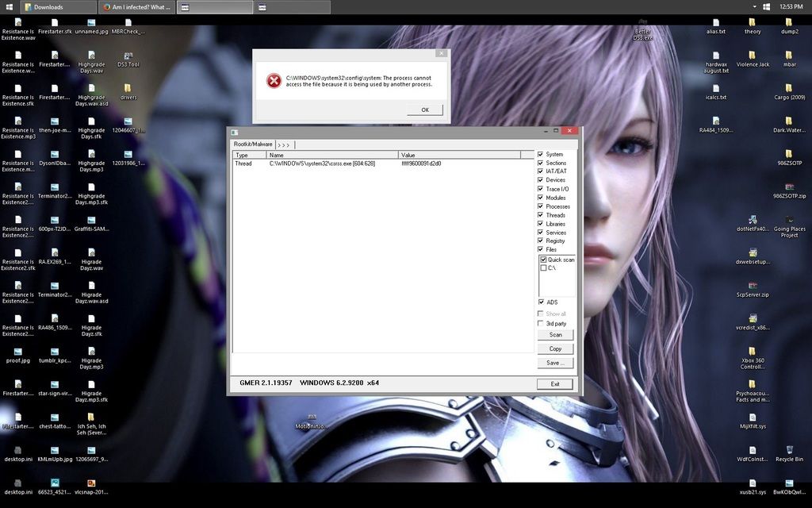Select the Better DS3.exe desktop icon

(642, 29)
